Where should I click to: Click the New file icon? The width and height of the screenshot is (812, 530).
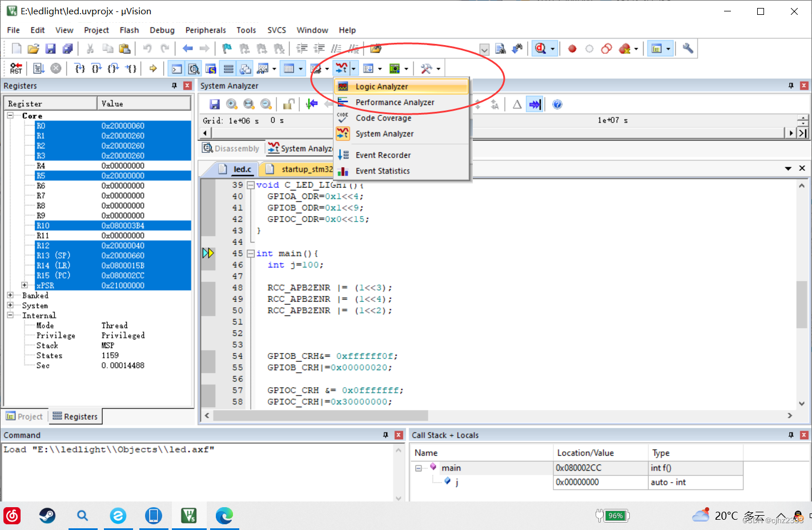17,49
